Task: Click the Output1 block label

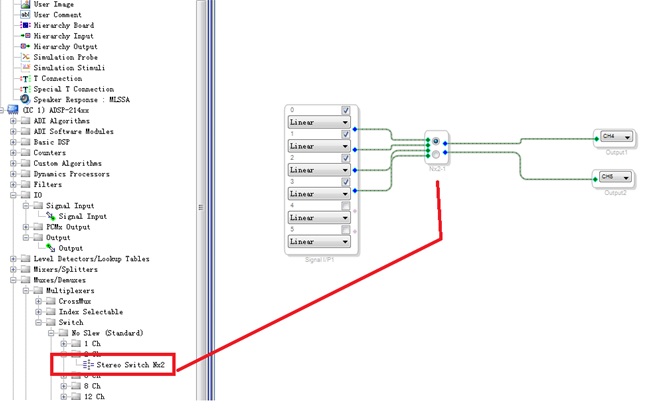Action: coord(616,152)
